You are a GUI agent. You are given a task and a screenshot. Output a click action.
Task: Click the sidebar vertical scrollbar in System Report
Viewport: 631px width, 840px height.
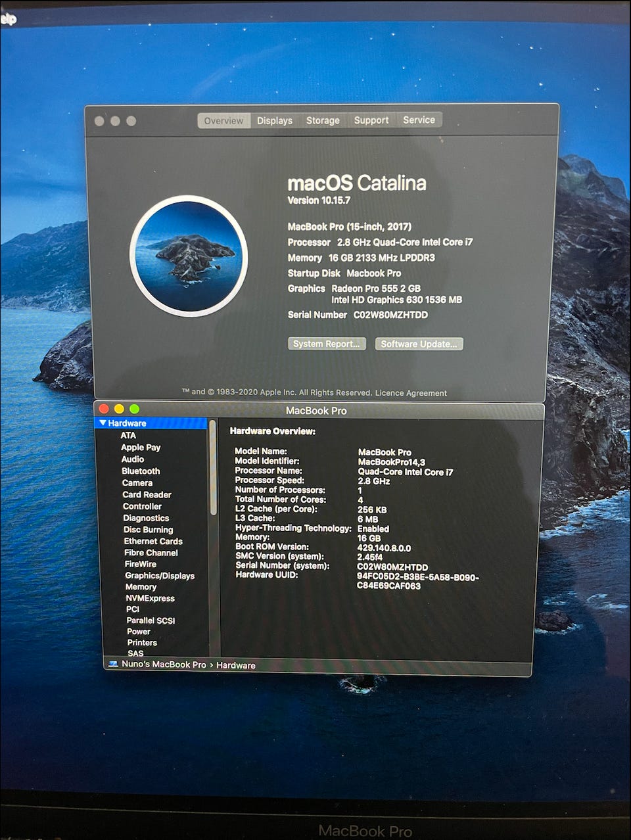click(212, 468)
